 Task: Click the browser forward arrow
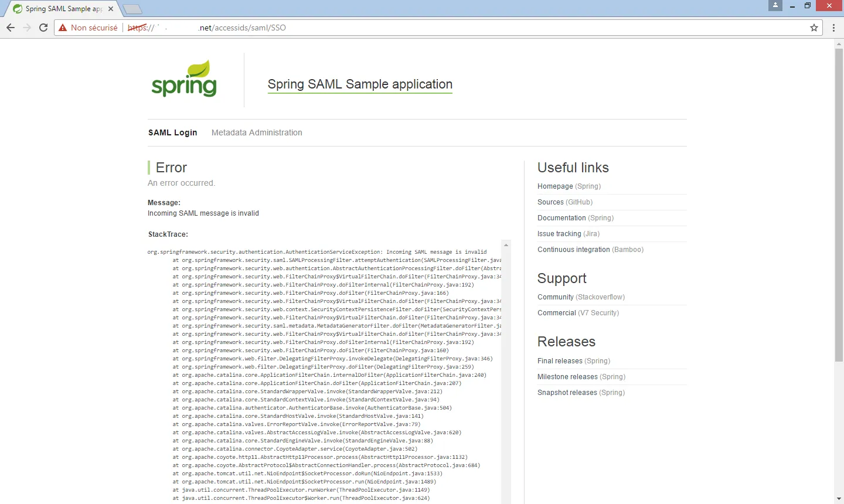[x=27, y=28]
